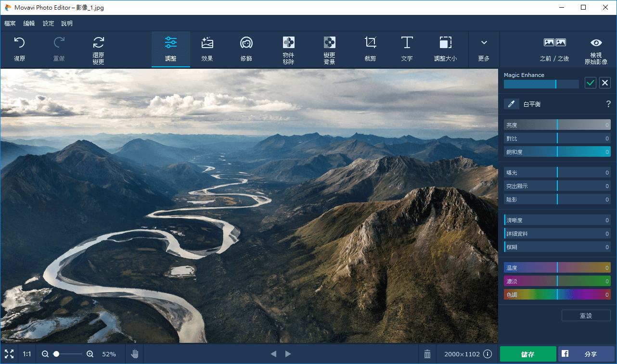The width and height of the screenshot is (617, 364).
Task: Click the Save (儲存) button
Action: 528,354
